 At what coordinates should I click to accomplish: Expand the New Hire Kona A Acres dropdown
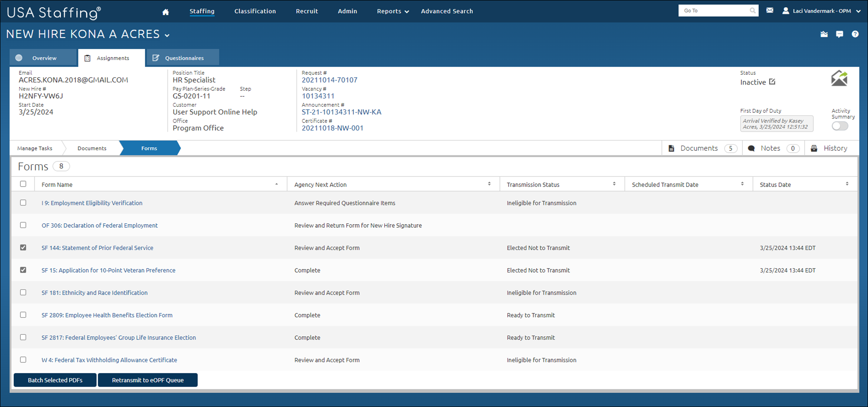167,35
